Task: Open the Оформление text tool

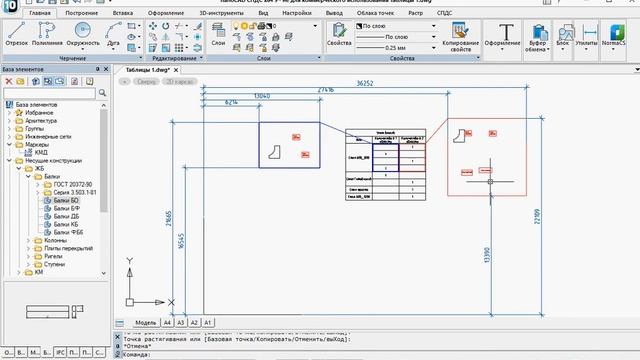Action: [x=502, y=37]
